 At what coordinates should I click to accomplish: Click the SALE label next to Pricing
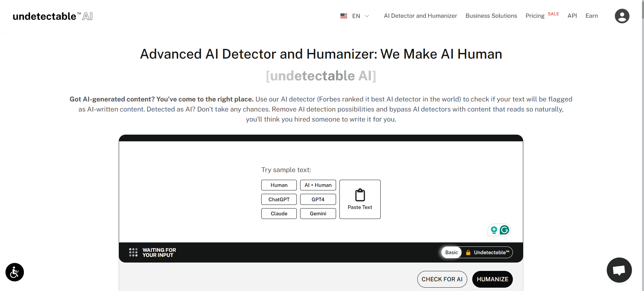point(553,14)
